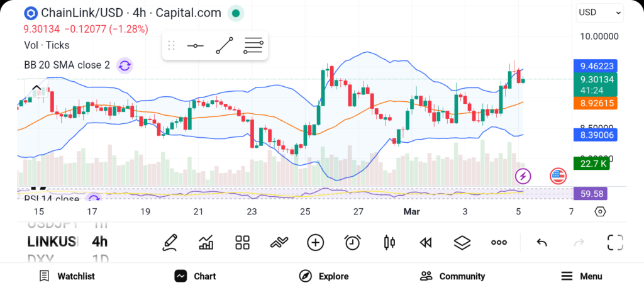Open the layout grid apps icon
Screen dimensions: 644x290
pyautogui.click(x=242, y=242)
